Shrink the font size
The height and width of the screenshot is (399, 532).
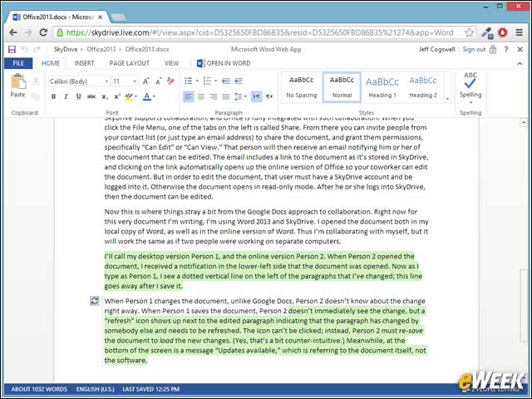tap(159, 81)
